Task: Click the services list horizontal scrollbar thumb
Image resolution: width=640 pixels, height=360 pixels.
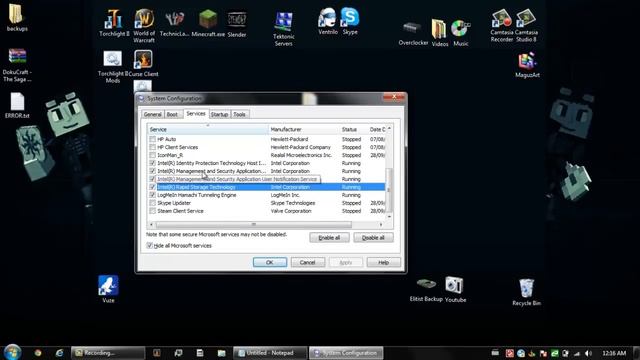Action: pyautogui.click(x=253, y=224)
